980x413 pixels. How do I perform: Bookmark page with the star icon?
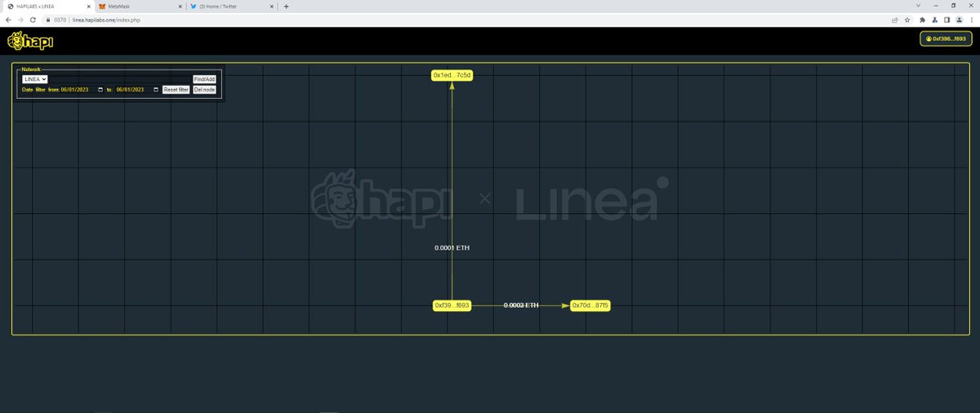point(907,20)
